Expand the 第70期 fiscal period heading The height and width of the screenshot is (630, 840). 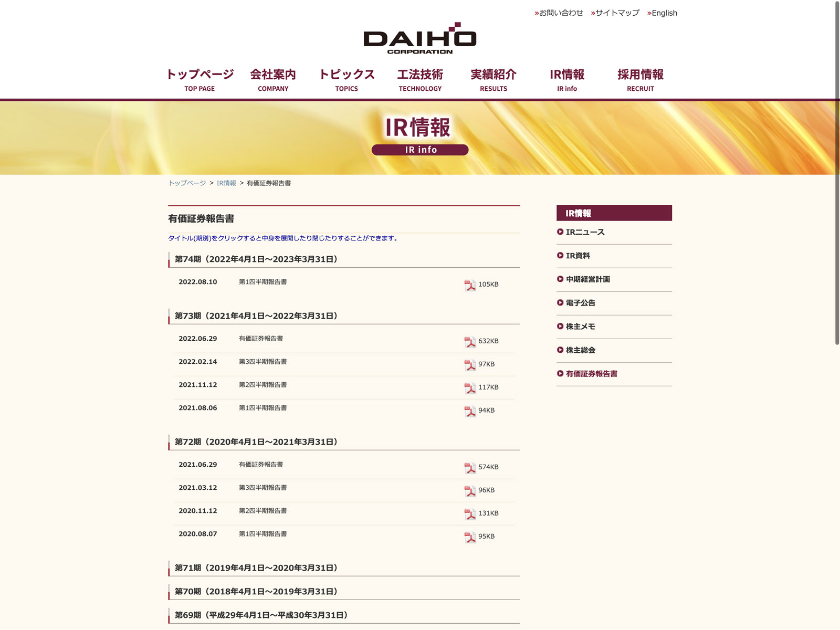256,592
